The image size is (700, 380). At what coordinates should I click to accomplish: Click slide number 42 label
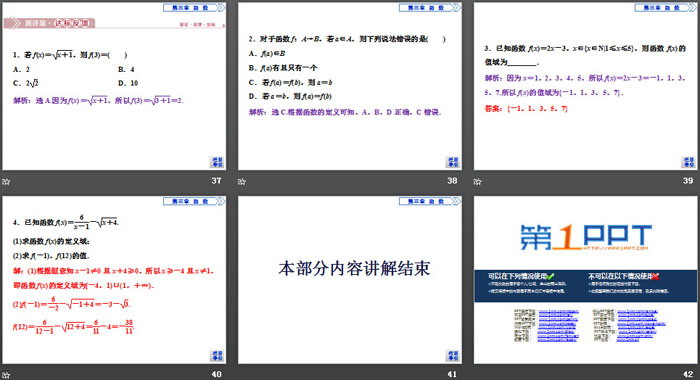coord(688,374)
